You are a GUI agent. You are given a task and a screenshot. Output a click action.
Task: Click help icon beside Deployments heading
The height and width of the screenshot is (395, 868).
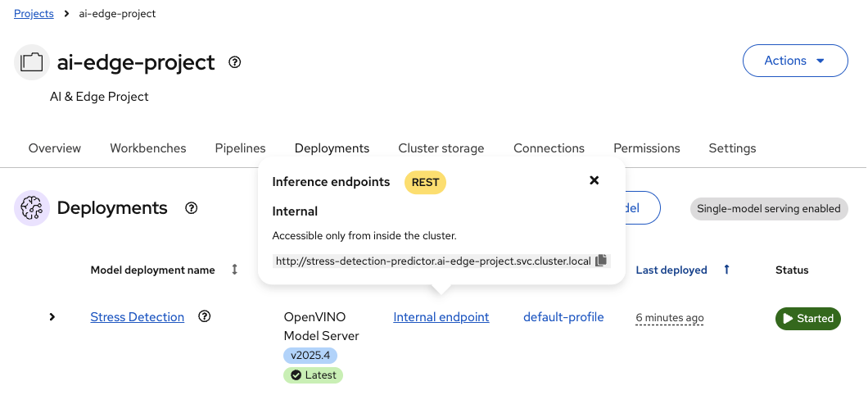[192, 208]
